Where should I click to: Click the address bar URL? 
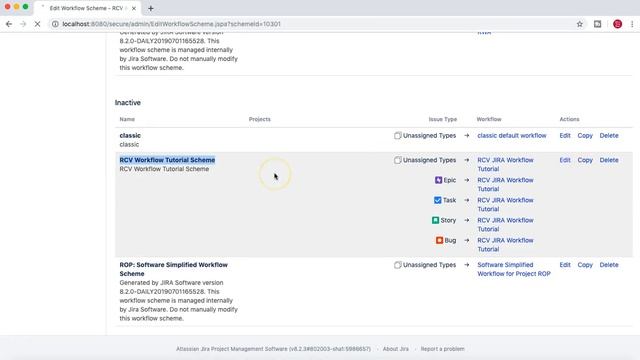click(x=171, y=24)
